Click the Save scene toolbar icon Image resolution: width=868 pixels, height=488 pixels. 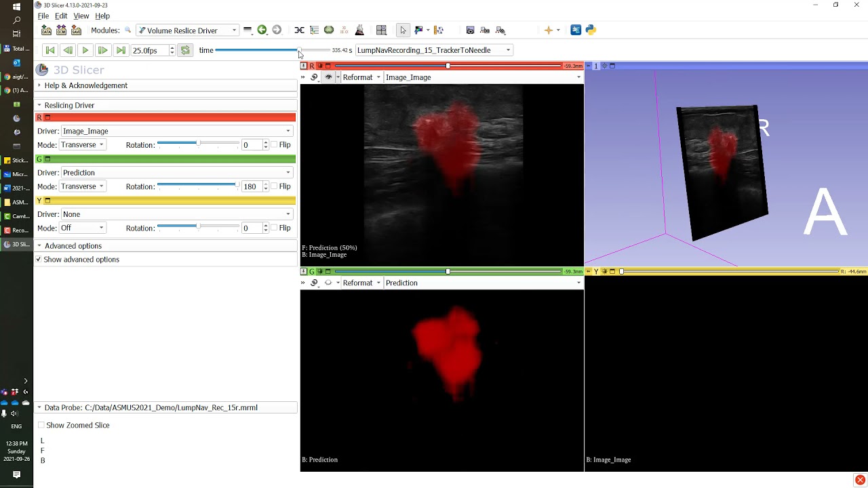point(76,30)
